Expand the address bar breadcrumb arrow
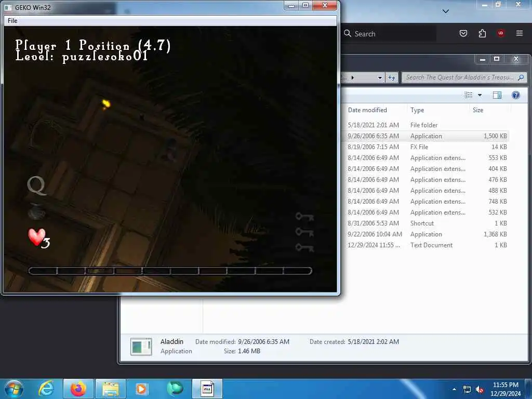Screen dimensions: 532x399 [353, 78]
